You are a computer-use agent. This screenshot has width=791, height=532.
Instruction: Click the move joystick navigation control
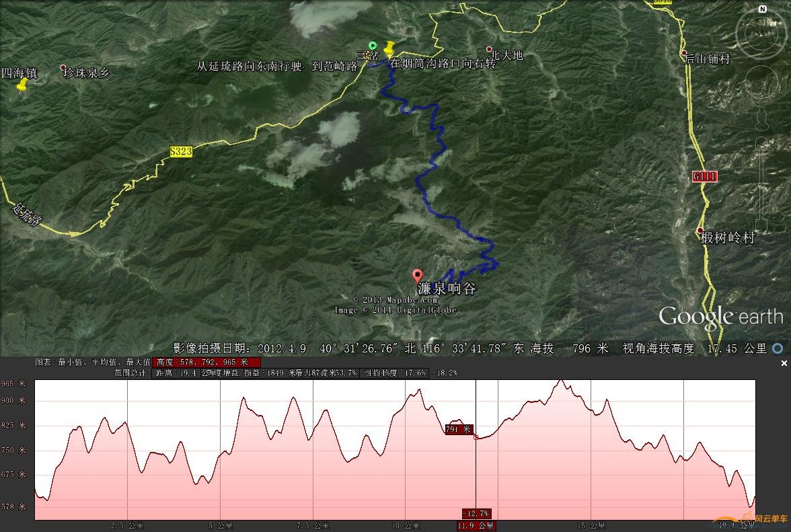762,83
